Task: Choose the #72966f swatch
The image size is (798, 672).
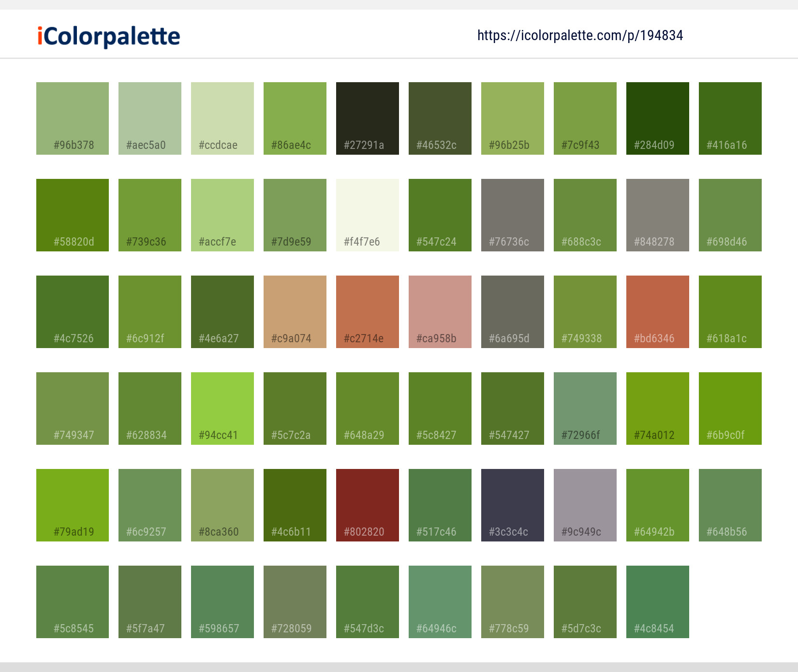Action: (x=585, y=409)
